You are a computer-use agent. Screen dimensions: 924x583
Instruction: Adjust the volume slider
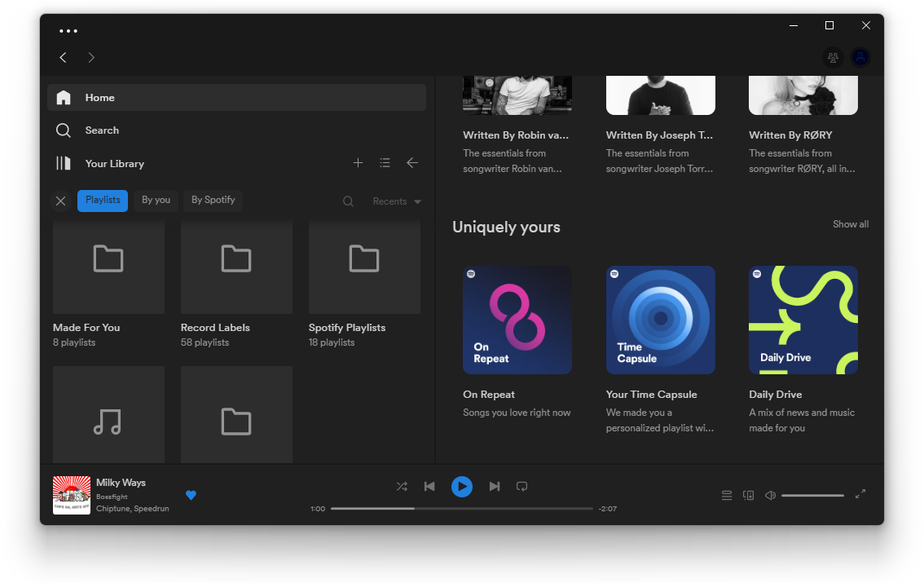pyautogui.click(x=812, y=495)
